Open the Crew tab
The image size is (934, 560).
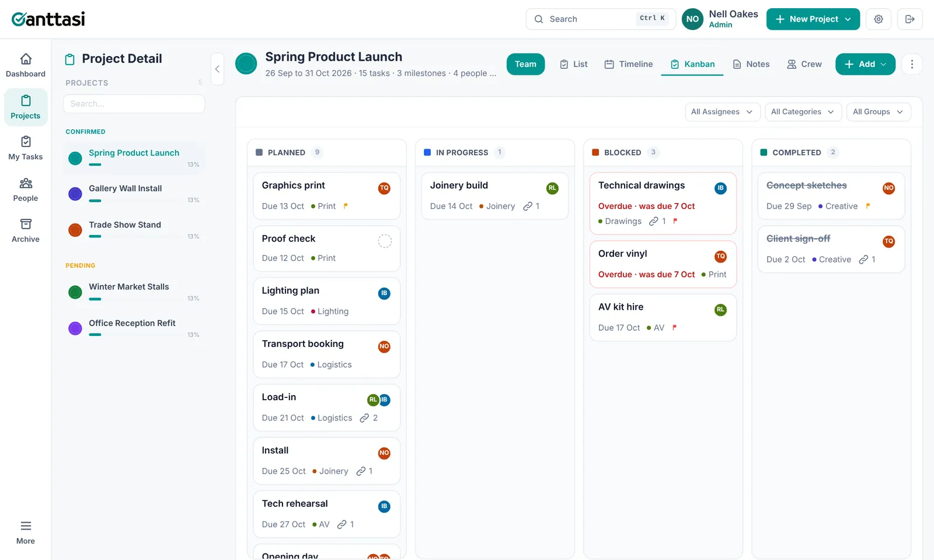pyautogui.click(x=804, y=64)
